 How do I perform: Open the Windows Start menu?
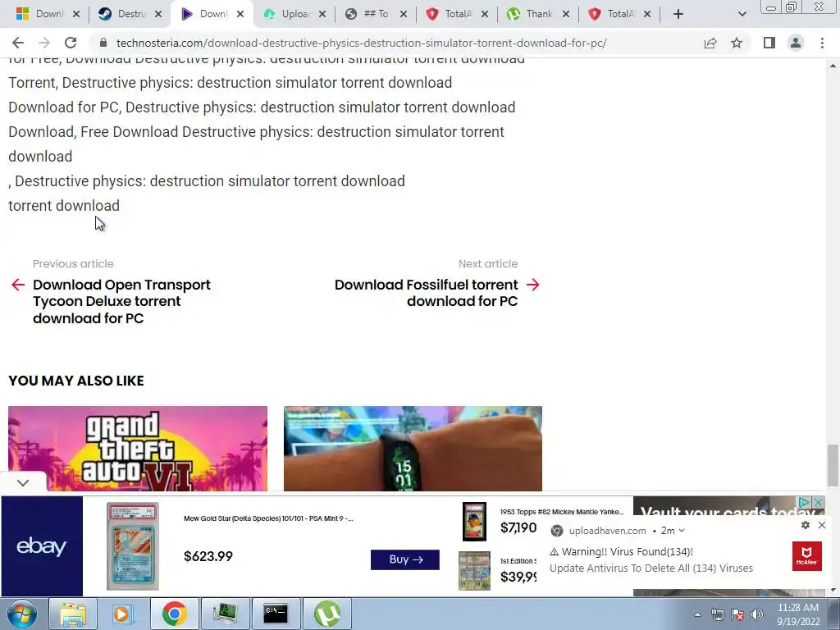[x=22, y=614]
